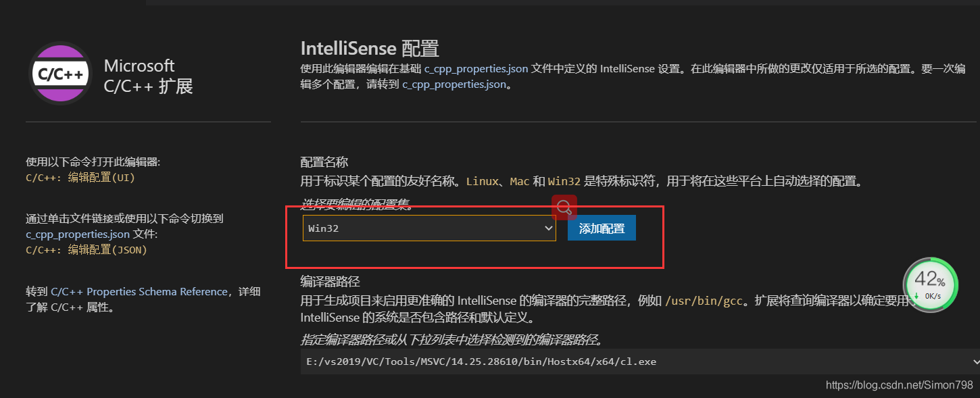
Task: Click the 添加配置 button
Action: (601, 228)
